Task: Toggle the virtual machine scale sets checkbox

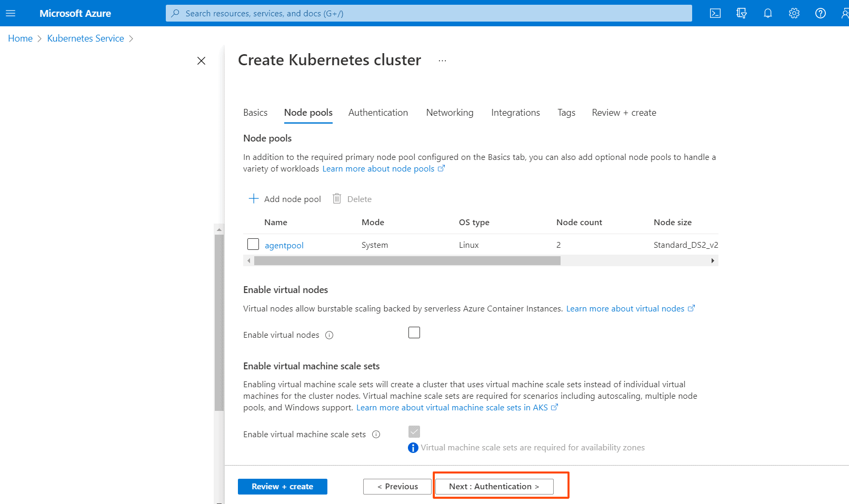Action: [x=414, y=432]
